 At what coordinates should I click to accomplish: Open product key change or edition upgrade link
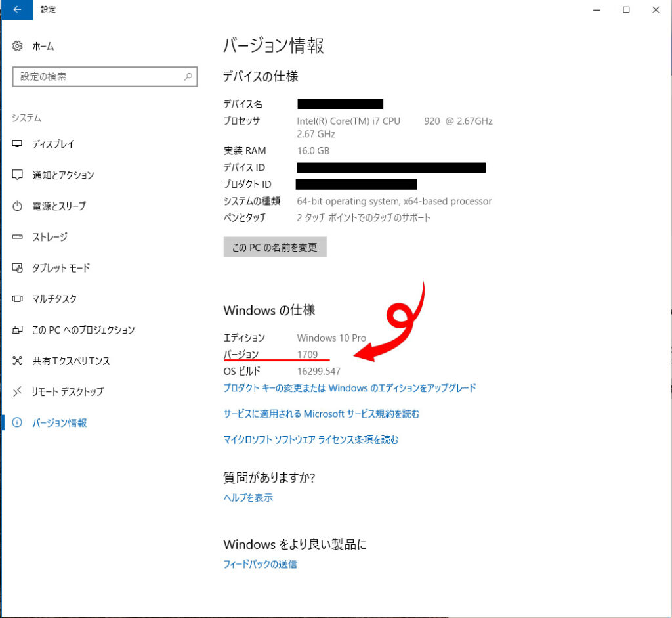[350, 388]
